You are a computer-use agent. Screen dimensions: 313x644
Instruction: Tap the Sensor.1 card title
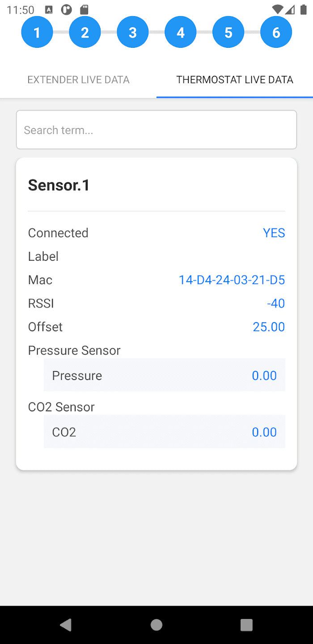pos(59,185)
